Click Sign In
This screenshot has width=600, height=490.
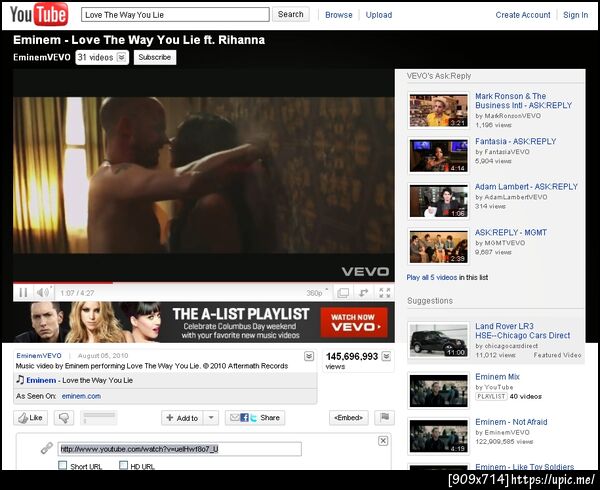click(x=576, y=15)
